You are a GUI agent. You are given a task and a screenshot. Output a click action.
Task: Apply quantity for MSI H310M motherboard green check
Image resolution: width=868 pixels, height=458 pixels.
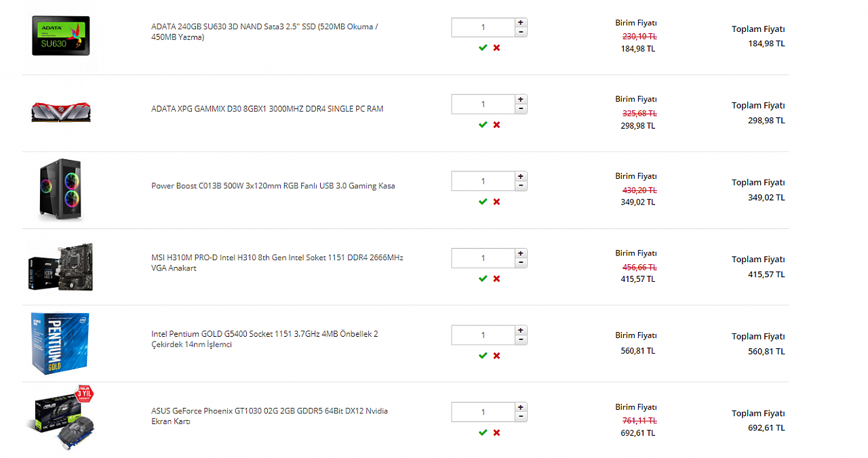(483, 278)
